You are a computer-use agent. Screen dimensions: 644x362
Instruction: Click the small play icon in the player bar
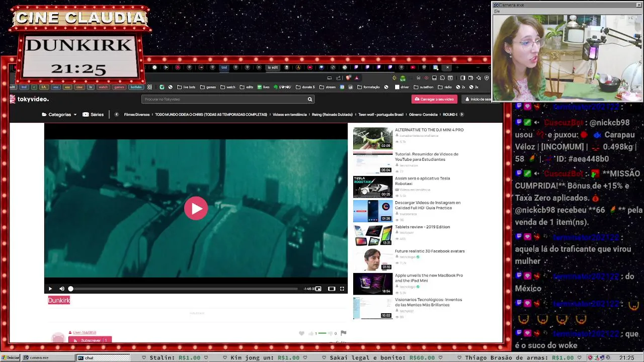[x=50, y=289]
